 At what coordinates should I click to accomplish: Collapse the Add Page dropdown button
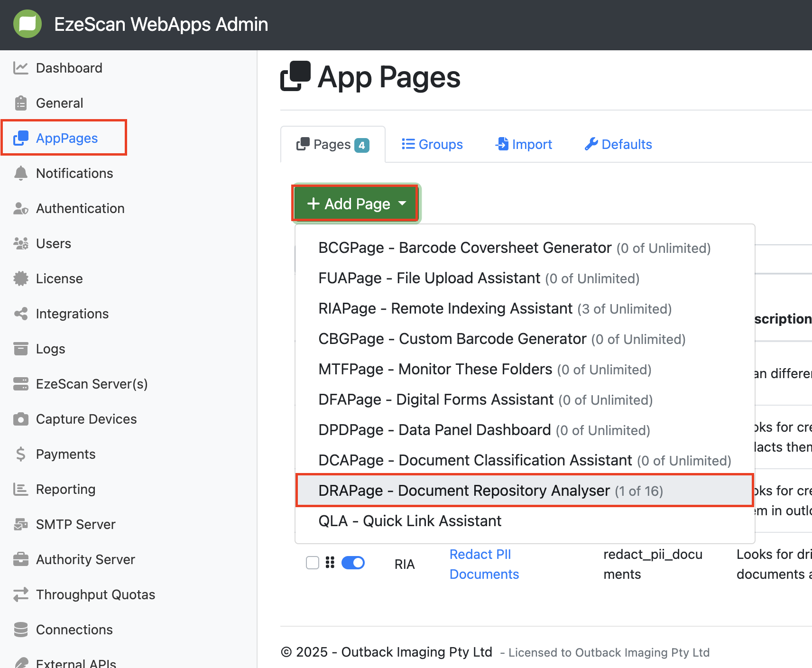point(356,204)
